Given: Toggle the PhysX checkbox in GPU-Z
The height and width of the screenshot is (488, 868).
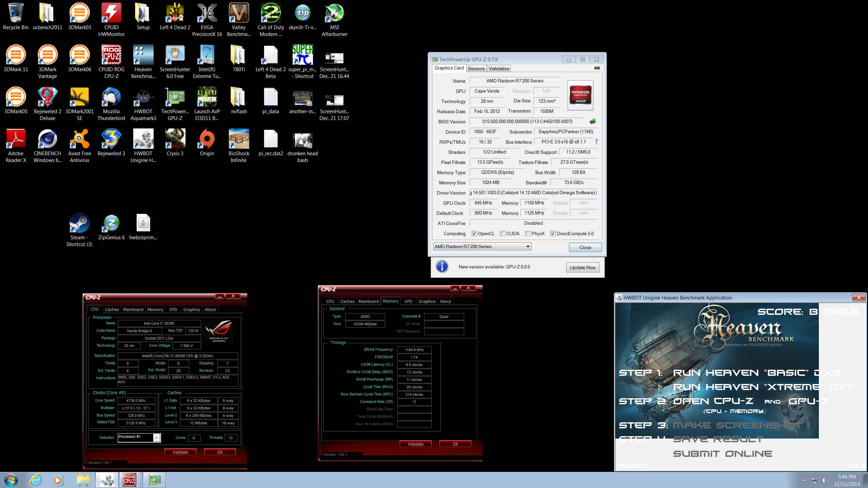Looking at the screenshot, I should point(528,233).
